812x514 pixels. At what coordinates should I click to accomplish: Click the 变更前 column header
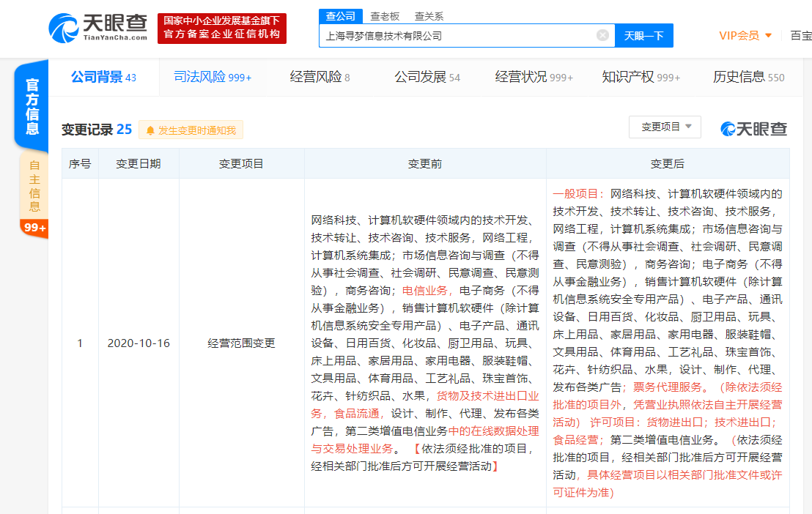[x=425, y=163]
